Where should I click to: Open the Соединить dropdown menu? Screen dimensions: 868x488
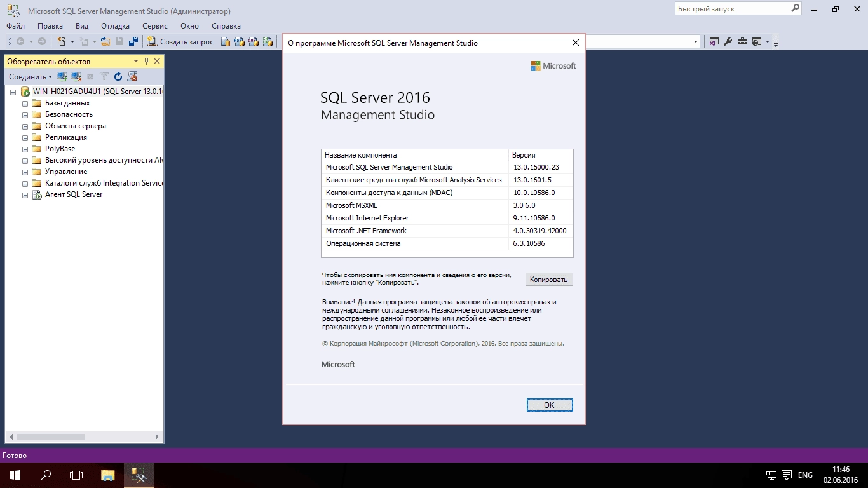coord(31,76)
